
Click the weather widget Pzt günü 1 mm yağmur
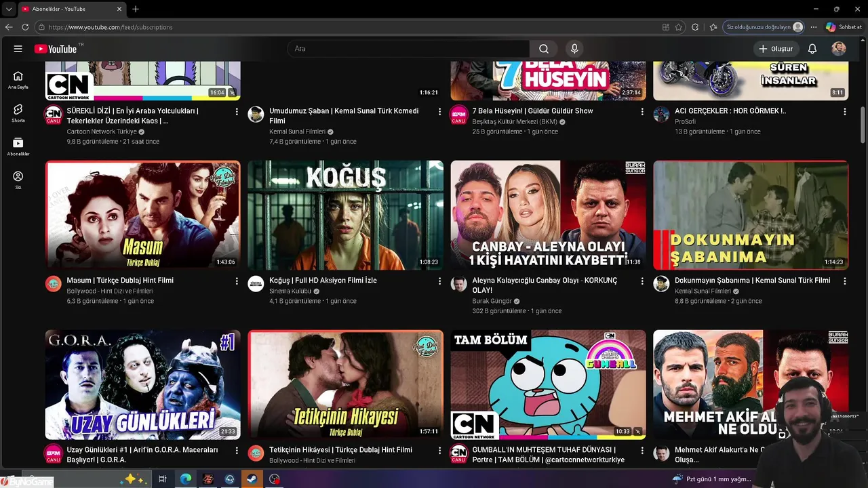tap(712, 479)
